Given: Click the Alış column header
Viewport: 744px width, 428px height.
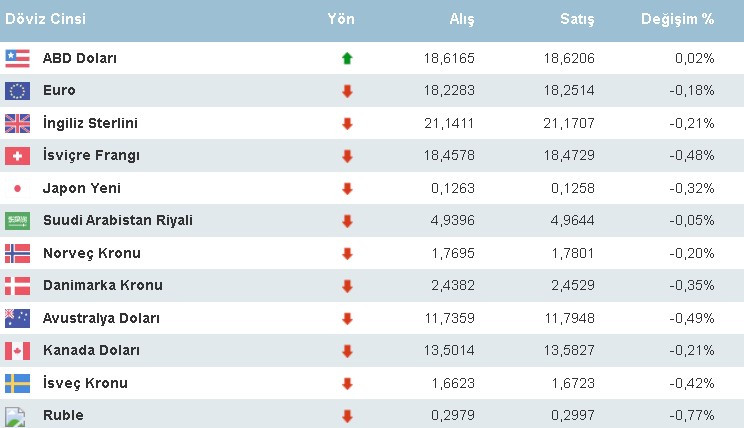Looking at the screenshot, I should [459, 19].
